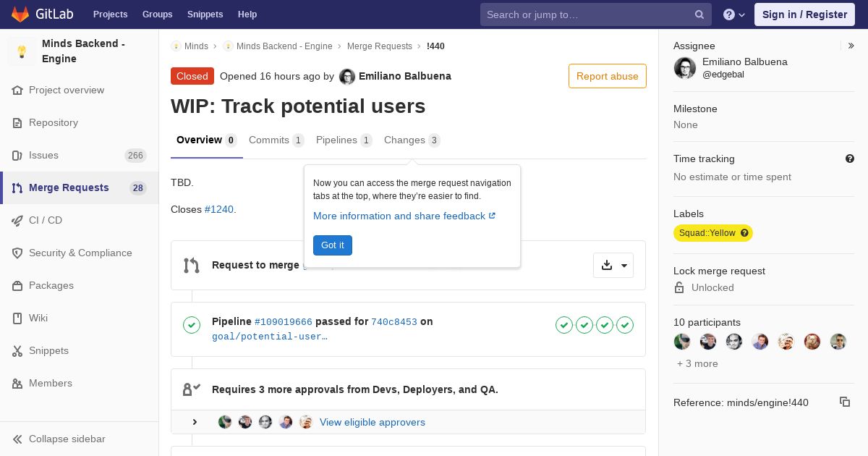Focus the Search or jump to field
The height and width of the screenshot is (456, 868).
pos(596,14)
